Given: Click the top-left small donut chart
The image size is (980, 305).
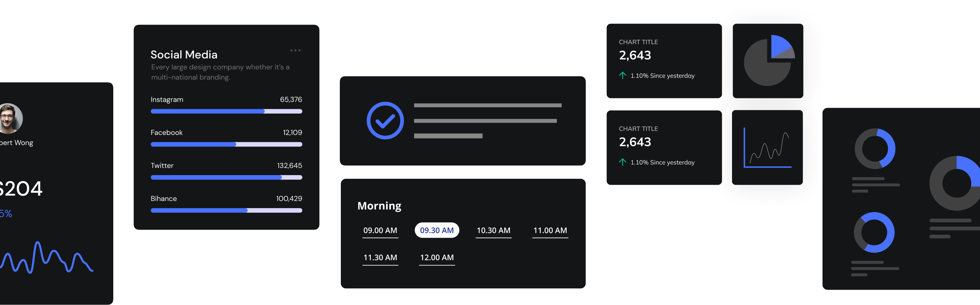Looking at the screenshot, I should (x=875, y=149).
